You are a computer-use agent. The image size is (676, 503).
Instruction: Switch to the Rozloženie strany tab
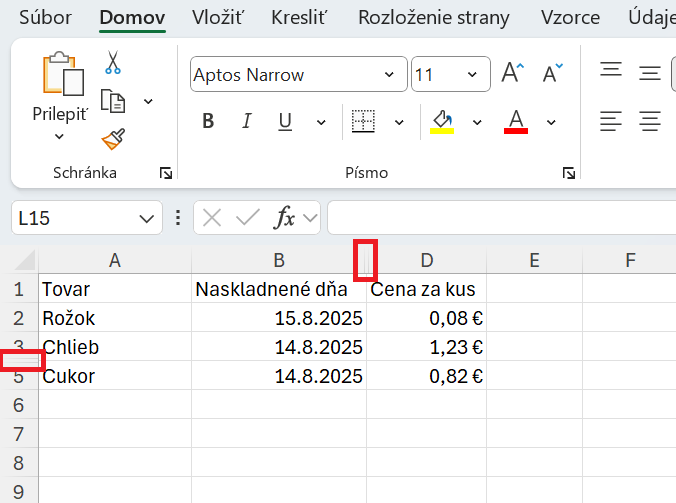click(x=434, y=18)
